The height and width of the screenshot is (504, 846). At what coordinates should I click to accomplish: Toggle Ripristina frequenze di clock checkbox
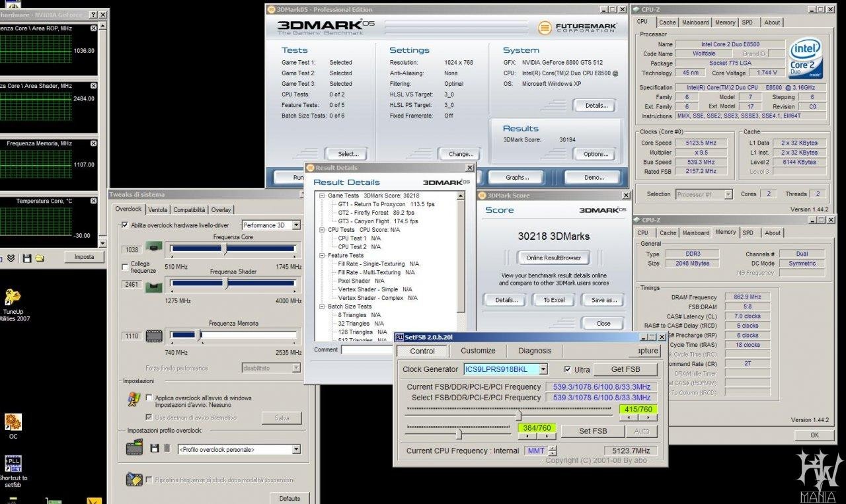coord(149,480)
